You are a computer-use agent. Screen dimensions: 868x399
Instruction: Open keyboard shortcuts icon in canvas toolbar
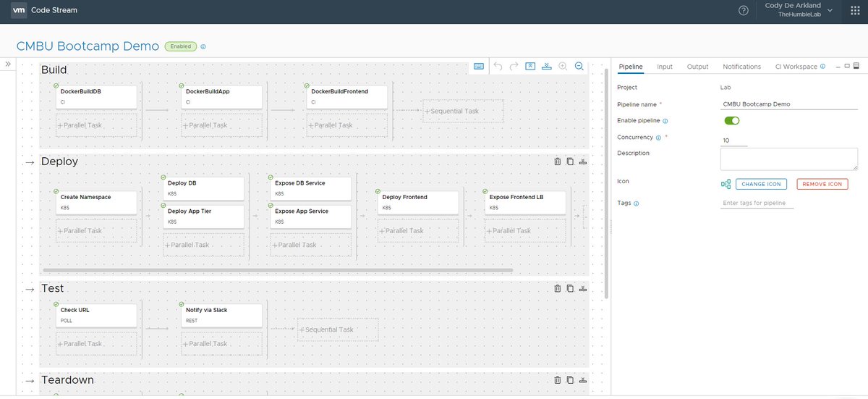[479, 67]
